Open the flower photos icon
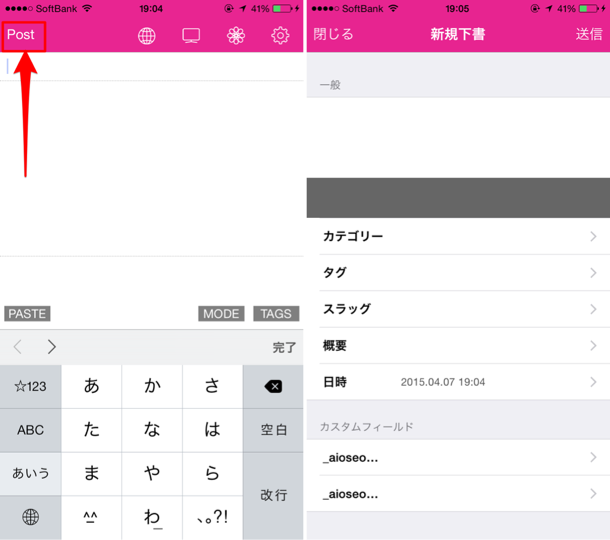The width and height of the screenshot is (610, 540). pyautogui.click(x=236, y=36)
